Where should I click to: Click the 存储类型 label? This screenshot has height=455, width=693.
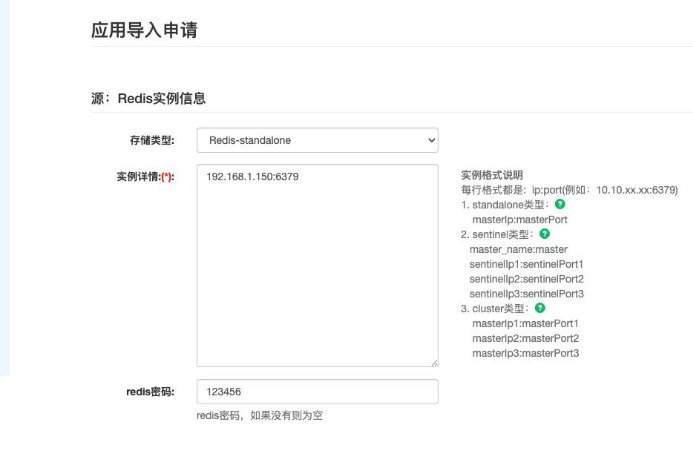(x=153, y=140)
